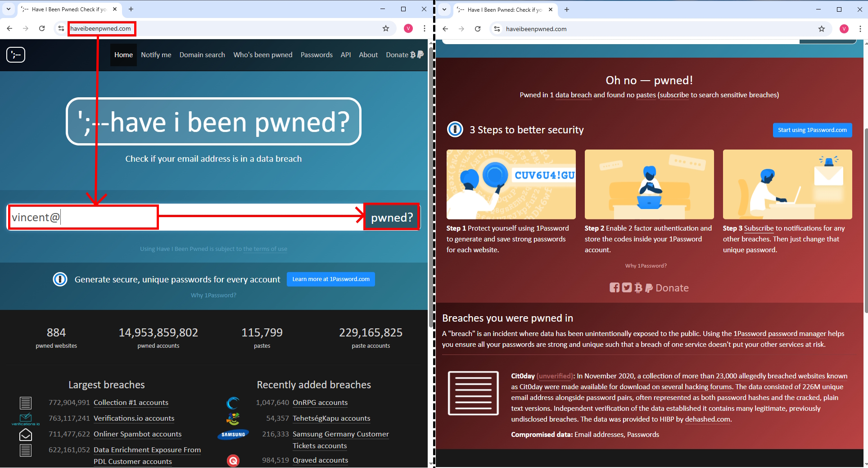
Task: Go to Who's been pwned page
Action: click(x=262, y=55)
